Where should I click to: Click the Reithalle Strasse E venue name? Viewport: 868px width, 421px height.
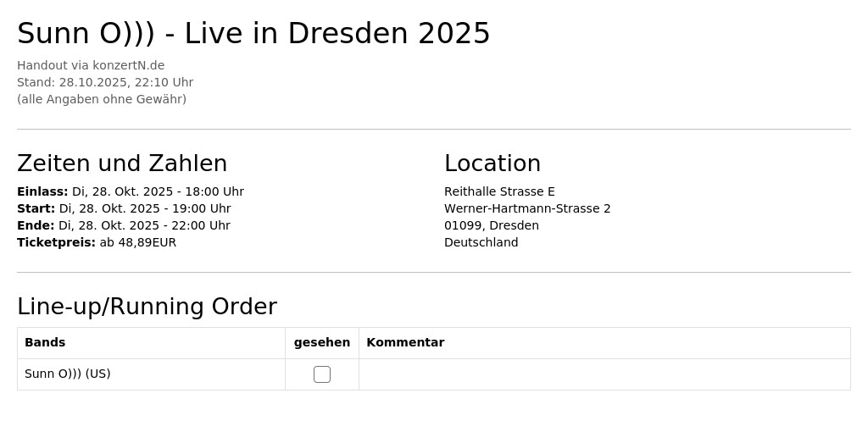[499, 191]
